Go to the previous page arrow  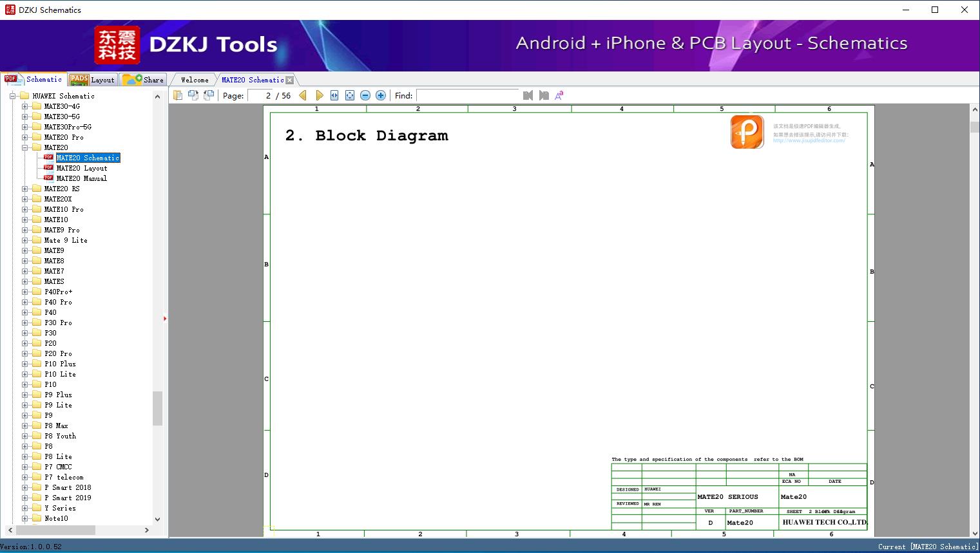click(x=303, y=95)
